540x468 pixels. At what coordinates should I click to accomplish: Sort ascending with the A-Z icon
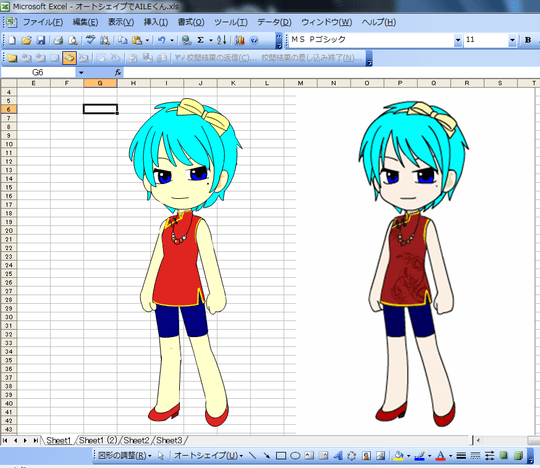221,40
